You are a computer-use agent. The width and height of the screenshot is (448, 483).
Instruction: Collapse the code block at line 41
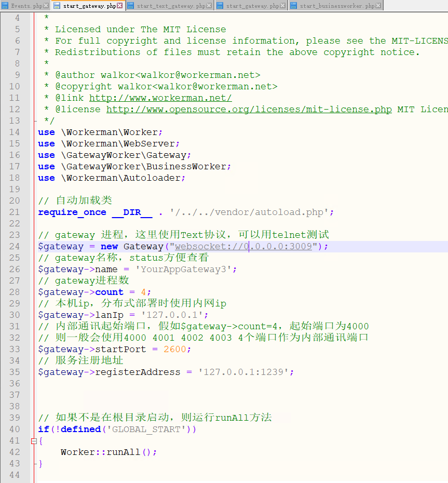click(x=34, y=441)
